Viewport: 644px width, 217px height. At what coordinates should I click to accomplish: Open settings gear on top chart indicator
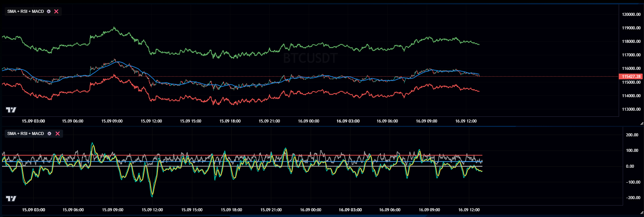(49, 11)
